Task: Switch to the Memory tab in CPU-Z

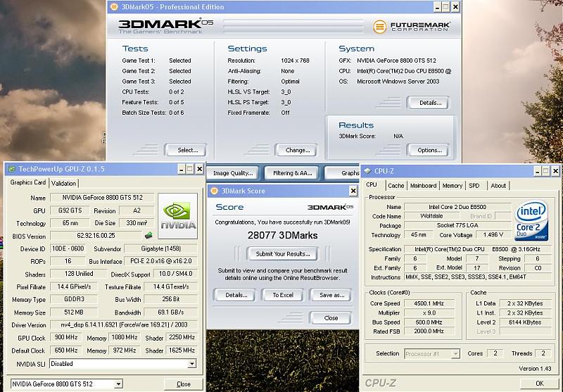Action: 452,186
